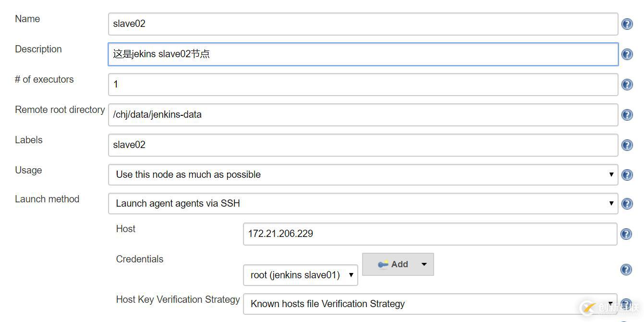The width and height of the screenshot is (644, 322).
Task: Focus the Host IP address field
Action: coord(430,234)
